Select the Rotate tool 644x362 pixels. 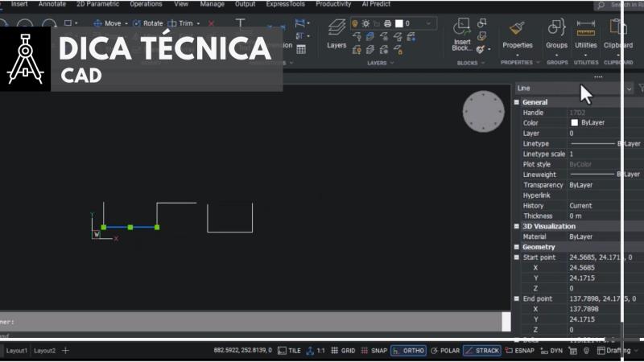click(x=148, y=23)
